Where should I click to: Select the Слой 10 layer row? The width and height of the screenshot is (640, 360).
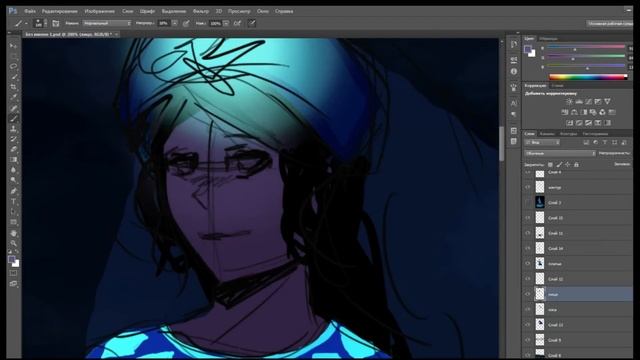578,218
